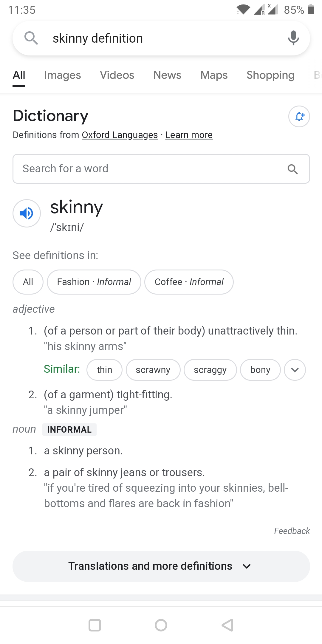Switch to the Images tab
The width and height of the screenshot is (322, 644).
(x=63, y=75)
